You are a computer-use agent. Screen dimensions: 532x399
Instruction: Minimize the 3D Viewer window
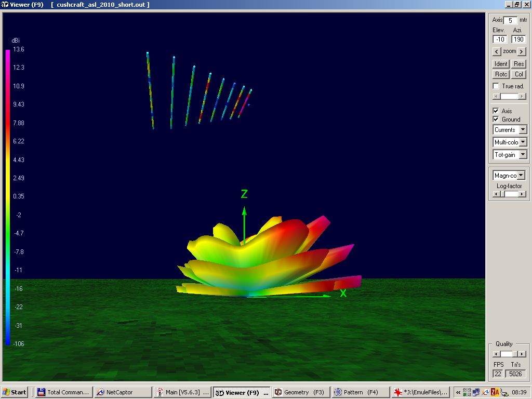[508, 4]
